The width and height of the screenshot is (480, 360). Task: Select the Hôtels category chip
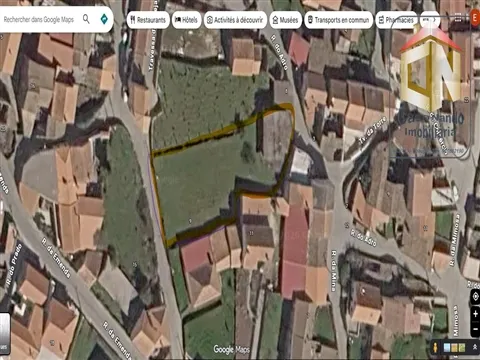tap(187, 20)
